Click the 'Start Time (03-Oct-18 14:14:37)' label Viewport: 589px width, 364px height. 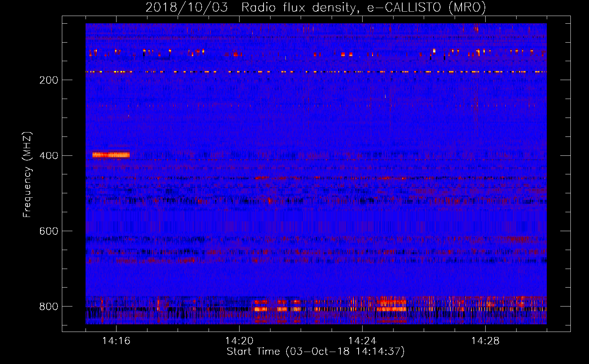(x=316, y=352)
